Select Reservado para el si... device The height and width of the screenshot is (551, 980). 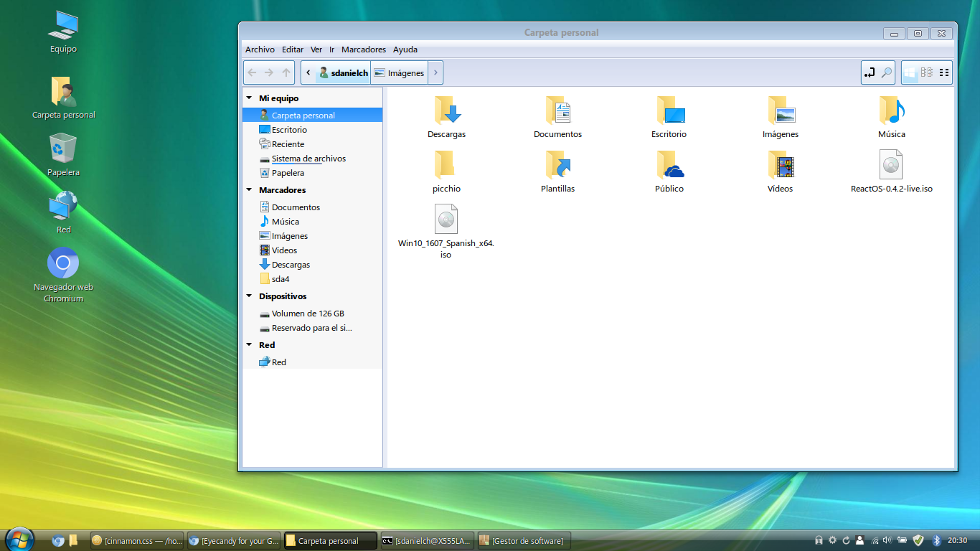click(312, 328)
